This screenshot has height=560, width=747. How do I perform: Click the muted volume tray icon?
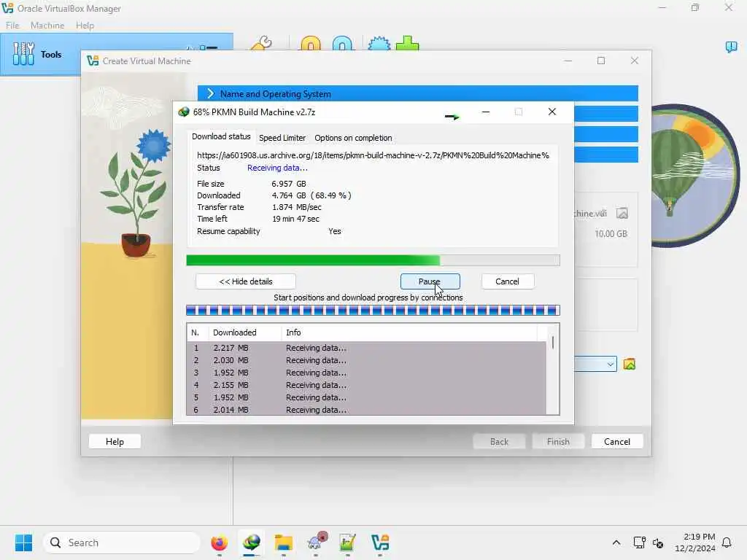pyautogui.click(x=658, y=542)
